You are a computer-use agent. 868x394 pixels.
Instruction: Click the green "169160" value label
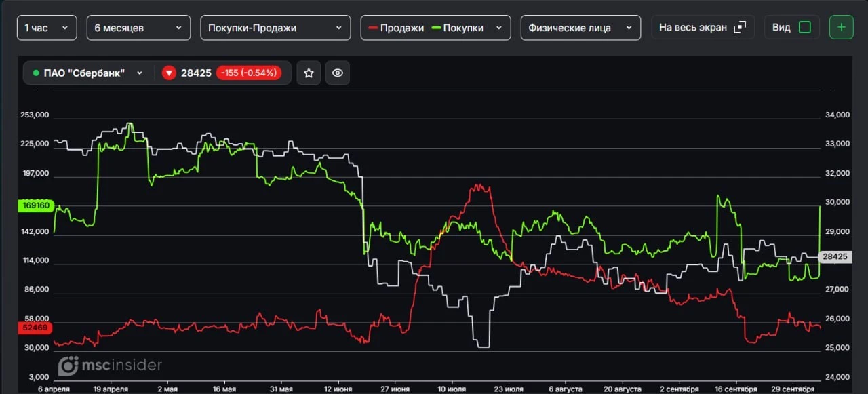(x=37, y=205)
